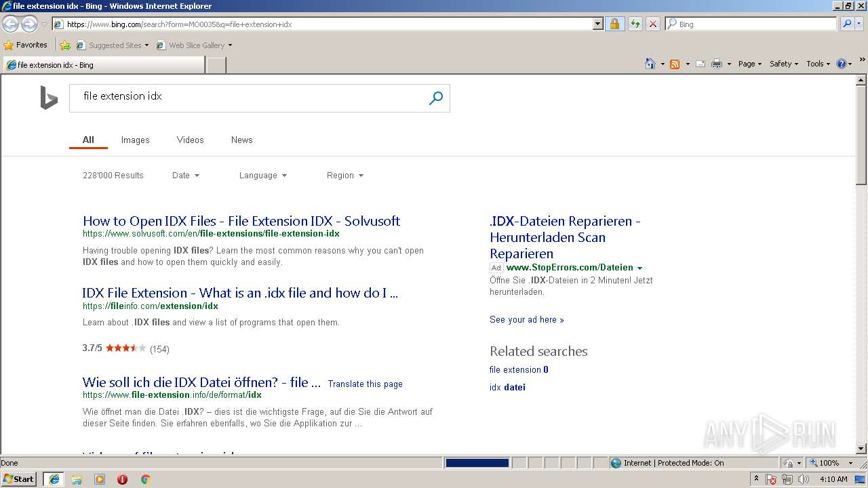Image resolution: width=868 pixels, height=488 pixels.
Task: Open Opera browser from the taskbar
Action: [122, 479]
